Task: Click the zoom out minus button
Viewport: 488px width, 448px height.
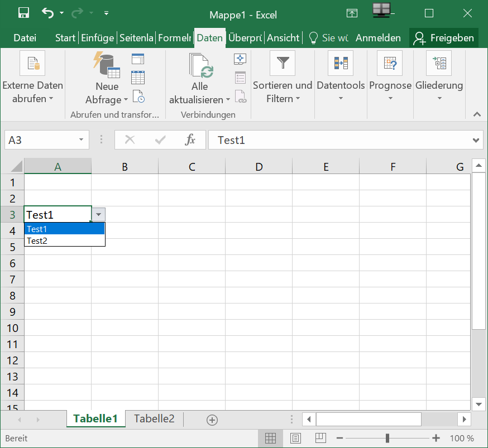Action: (x=339, y=439)
